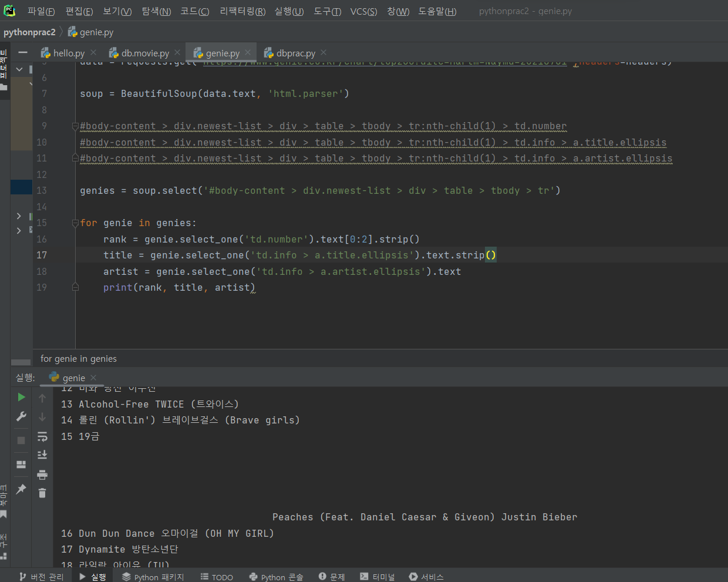The height and width of the screenshot is (582, 728).
Task: Open the 리팩터링(R) menu
Action: [242, 11]
